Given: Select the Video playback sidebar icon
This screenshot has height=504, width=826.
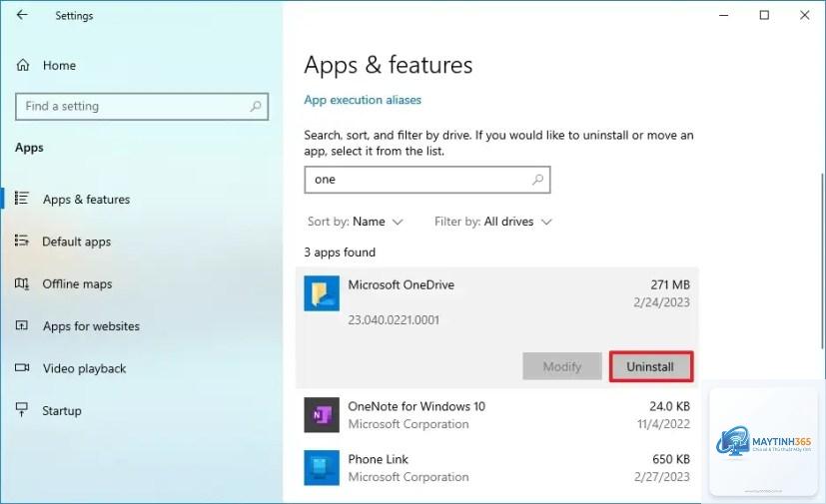Looking at the screenshot, I should 22,367.
